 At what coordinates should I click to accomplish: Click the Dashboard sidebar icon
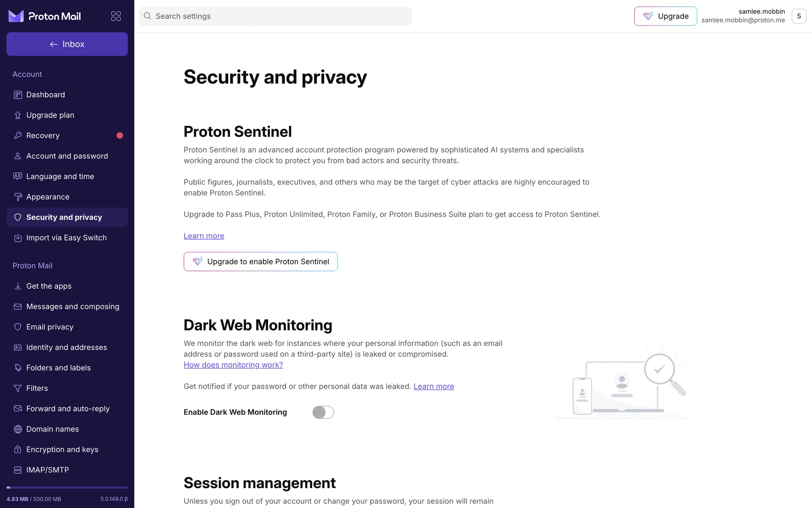coord(18,95)
